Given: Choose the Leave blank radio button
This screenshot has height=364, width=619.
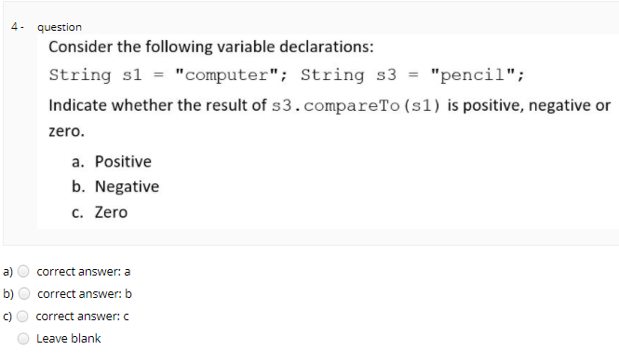Looking at the screenshot, I should click(x=23, y=339).
